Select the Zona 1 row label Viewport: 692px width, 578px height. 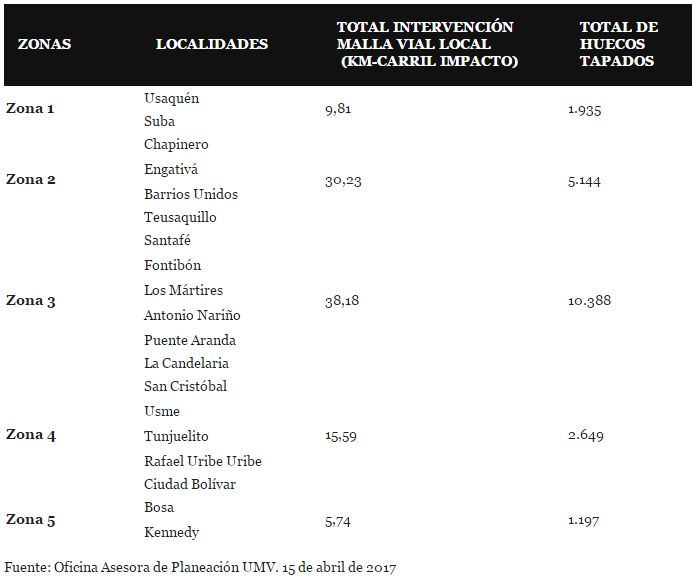30,108
